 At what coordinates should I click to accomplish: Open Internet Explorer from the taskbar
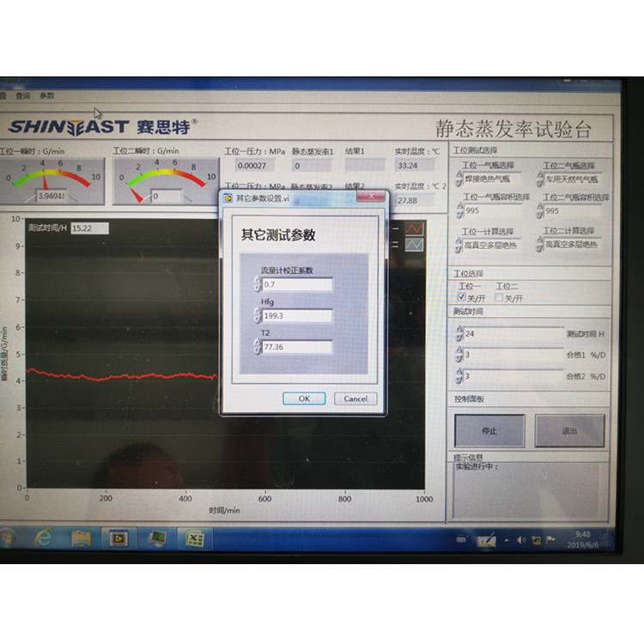point(44,538)
